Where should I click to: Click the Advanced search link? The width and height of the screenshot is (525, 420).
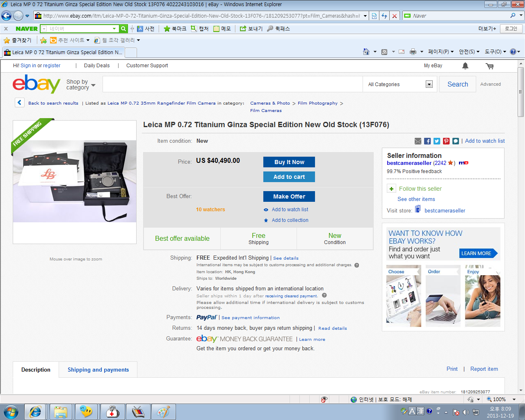pos(491,84)
